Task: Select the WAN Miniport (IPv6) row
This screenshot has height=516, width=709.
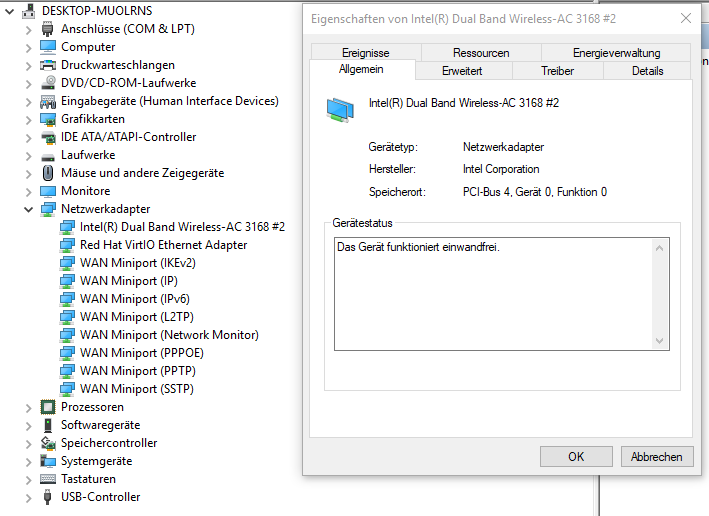Action: coord(134,299)
